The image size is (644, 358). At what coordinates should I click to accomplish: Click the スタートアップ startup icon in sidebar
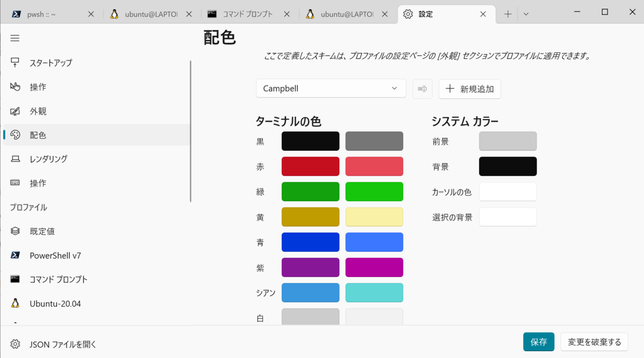tap(15, 62)
